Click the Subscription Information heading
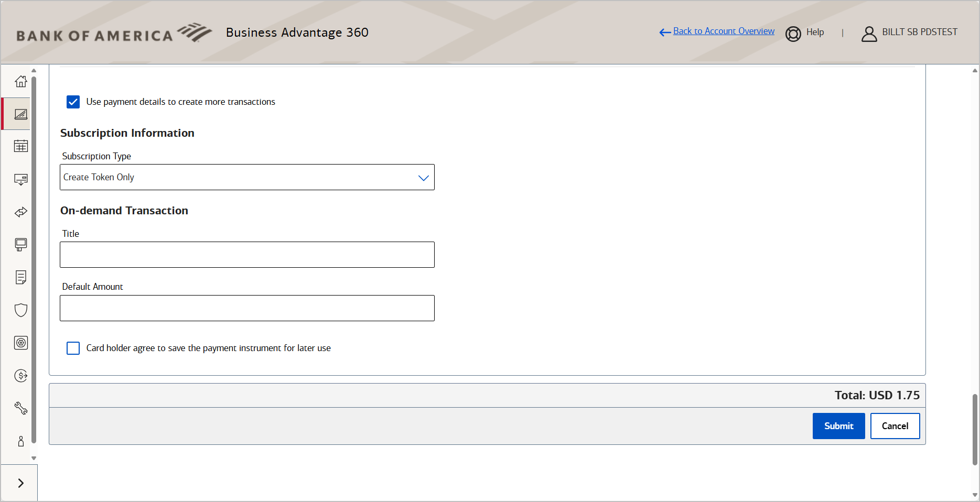This screenshot has width=980, height=502. tap(127, 133)
